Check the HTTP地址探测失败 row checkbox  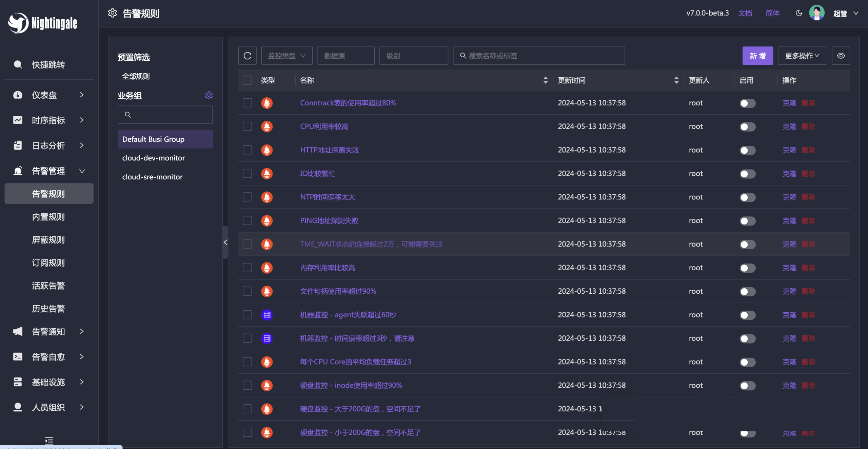248,150
